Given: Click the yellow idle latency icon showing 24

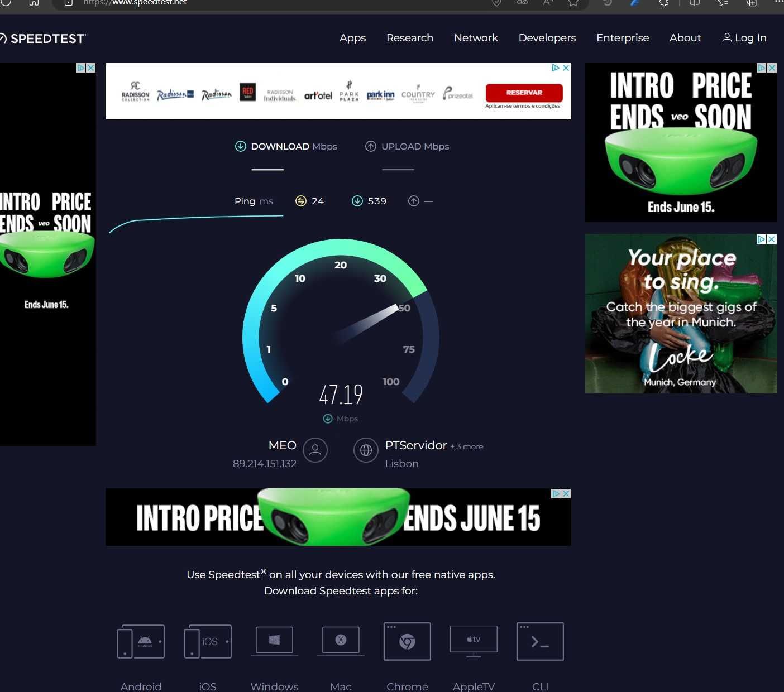Looking at the screenshot, I should tap(301, 201).
